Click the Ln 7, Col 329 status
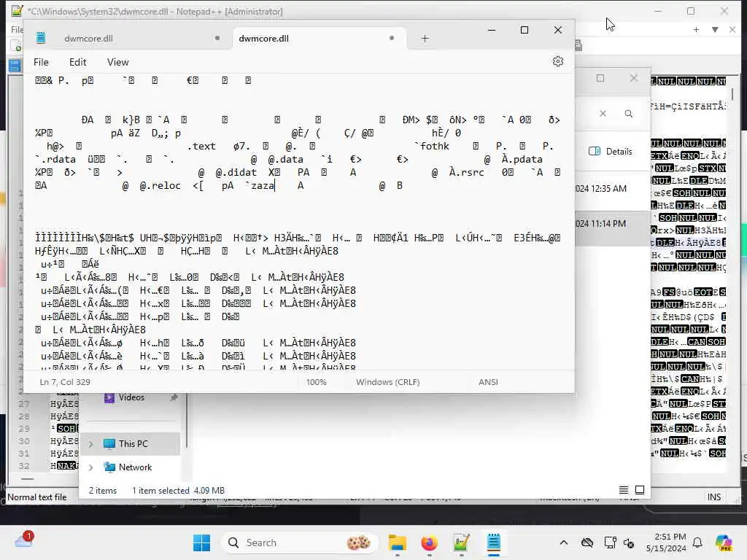This screenshot has height=560, width=747. (65, 382)
